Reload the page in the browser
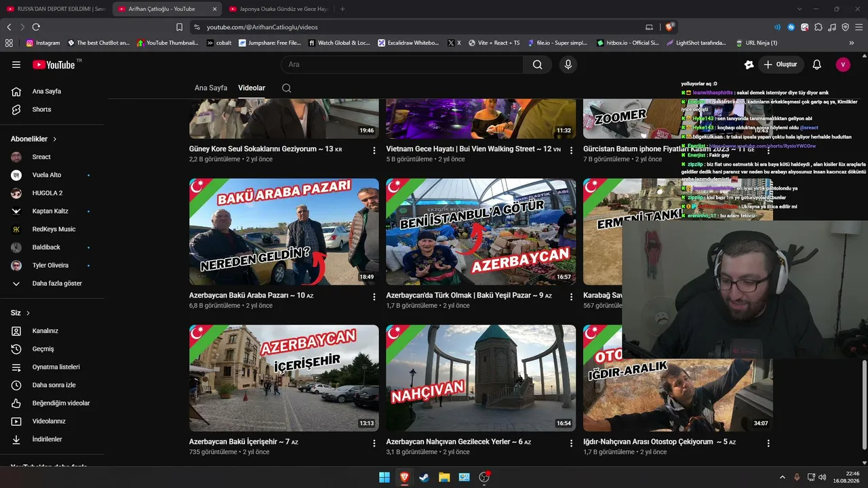 pyautogui.click(x=36, y=27)
